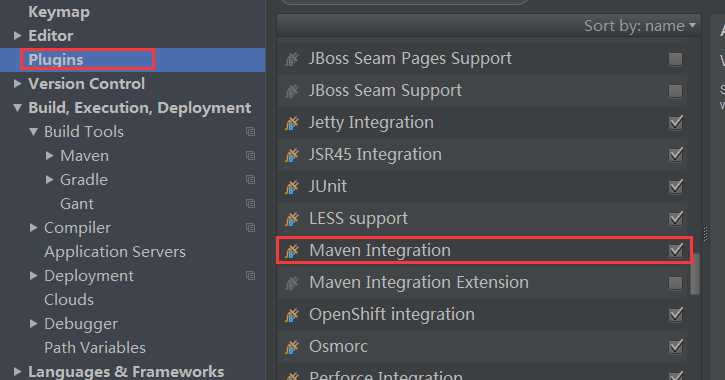The height and width of the screenshot is (380, 725).
Task: Select the JSR45 Integration plugin row
Action: pos(483,154)
